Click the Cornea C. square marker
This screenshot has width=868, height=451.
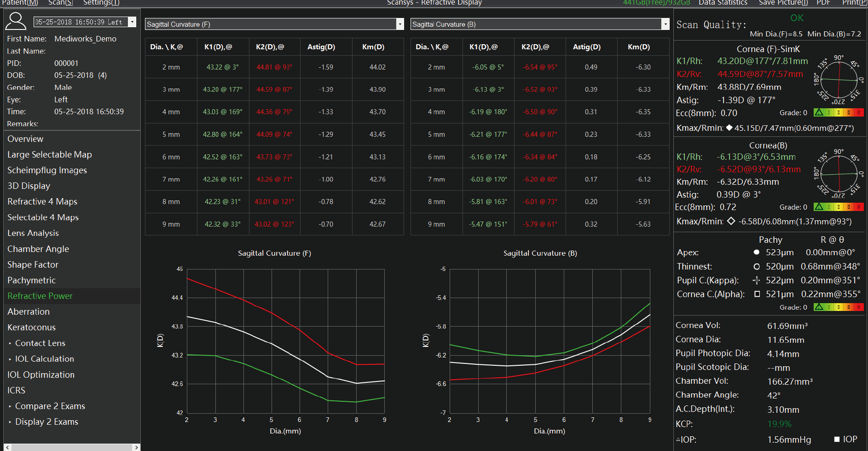click(x=757, y=294)
